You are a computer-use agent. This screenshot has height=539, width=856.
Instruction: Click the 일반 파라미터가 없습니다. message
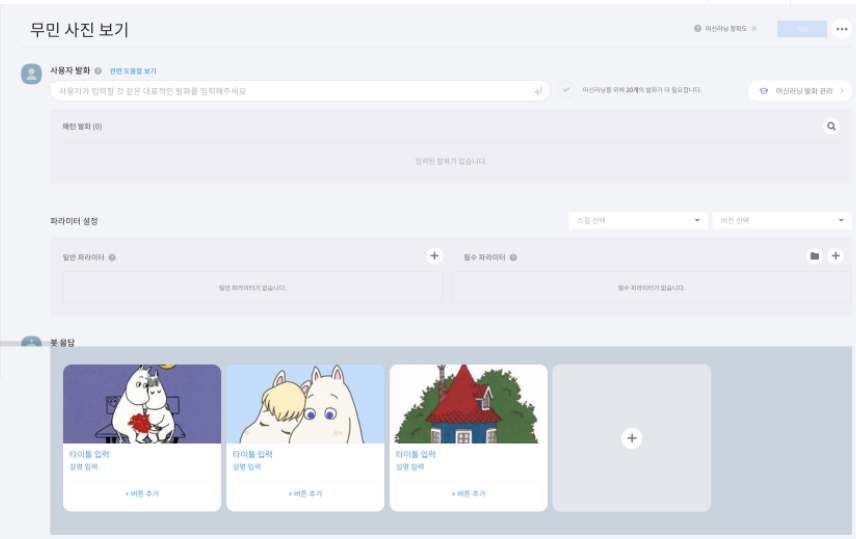pyautogui.click(x=253, y=288)
